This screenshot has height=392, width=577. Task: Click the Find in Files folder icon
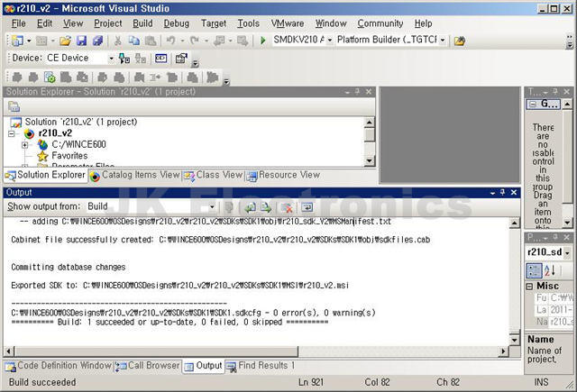tap(459, 41)
